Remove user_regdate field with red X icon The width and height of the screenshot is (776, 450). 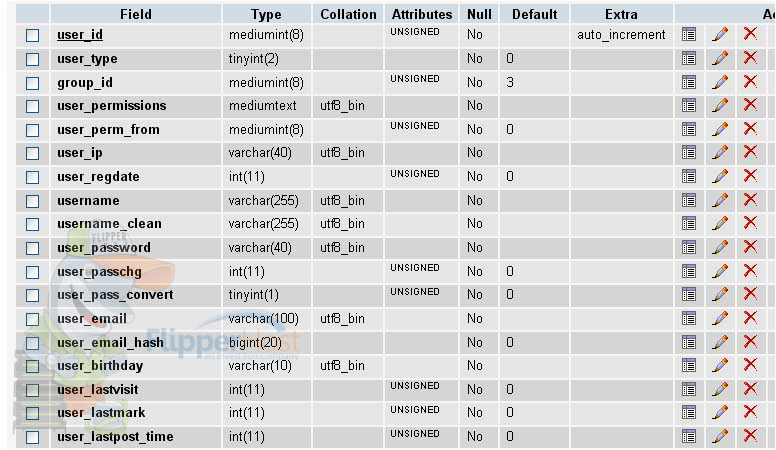[x=750, y=176]
